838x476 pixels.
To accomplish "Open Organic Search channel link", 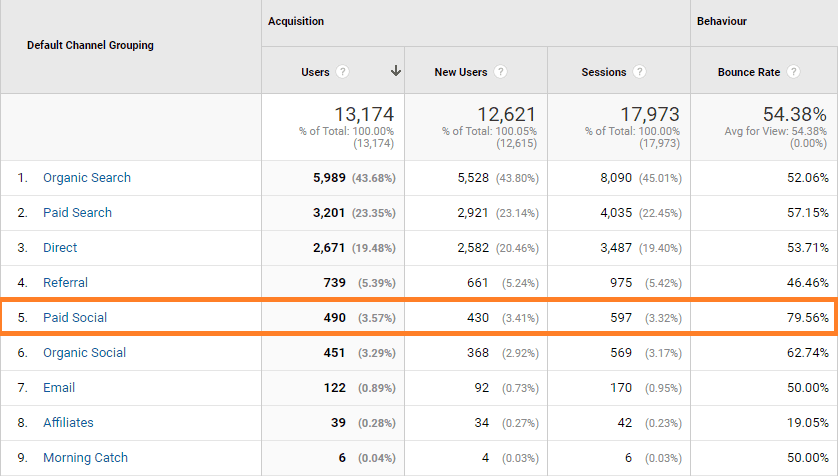I will click(87, 177).
